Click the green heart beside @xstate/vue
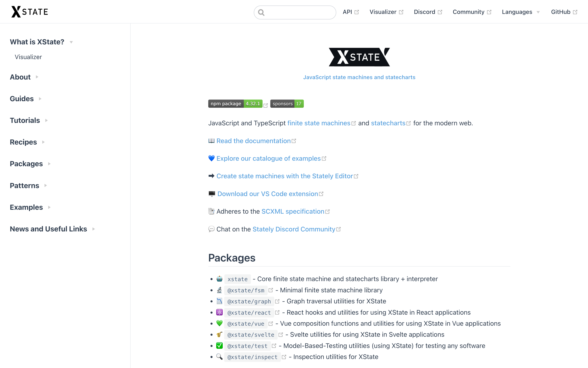Viewport: 588px width, 368px height. pyautogui.click(x=219, y=323)
